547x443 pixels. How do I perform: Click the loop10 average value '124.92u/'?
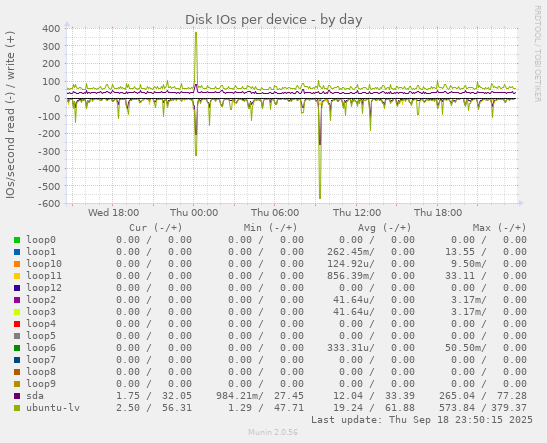tap(351, 264)
